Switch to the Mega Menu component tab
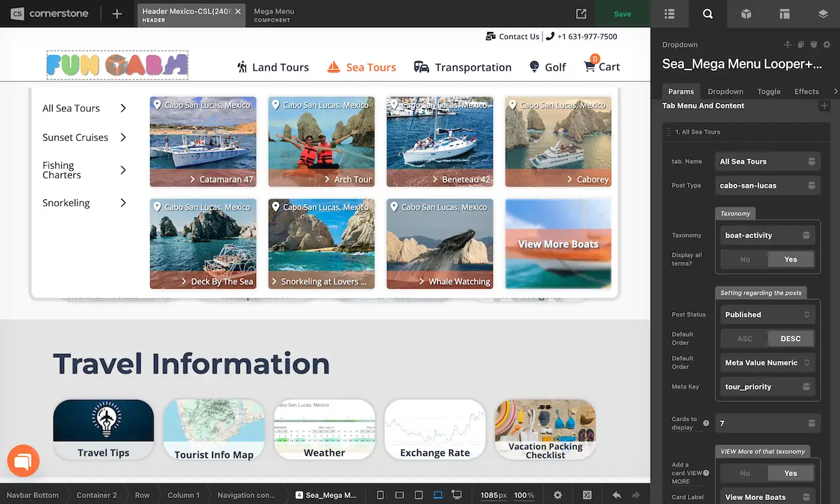Viewport: 840px width, 504px height. pyautogui.click(x=273, y=15)
